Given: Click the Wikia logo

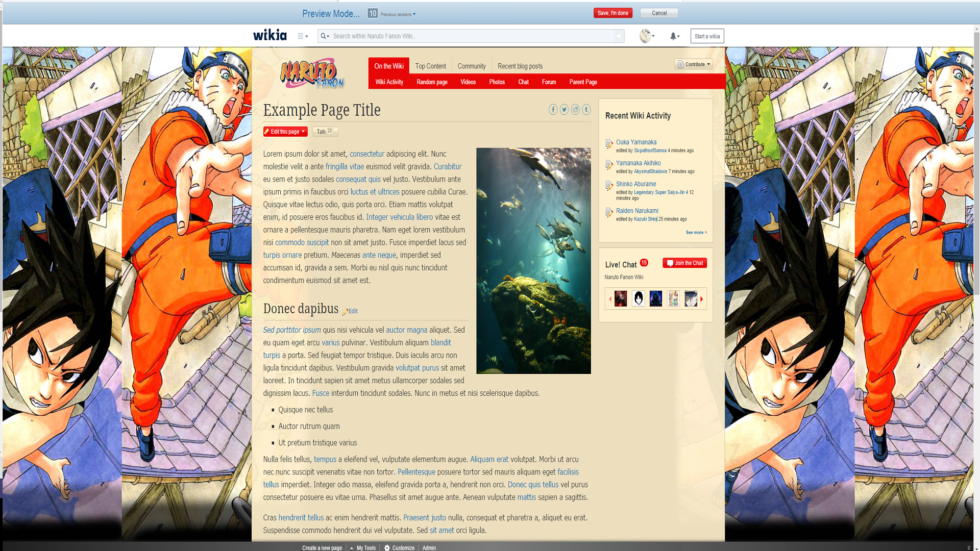Looking at the screenshot, I should pos(270,35).
